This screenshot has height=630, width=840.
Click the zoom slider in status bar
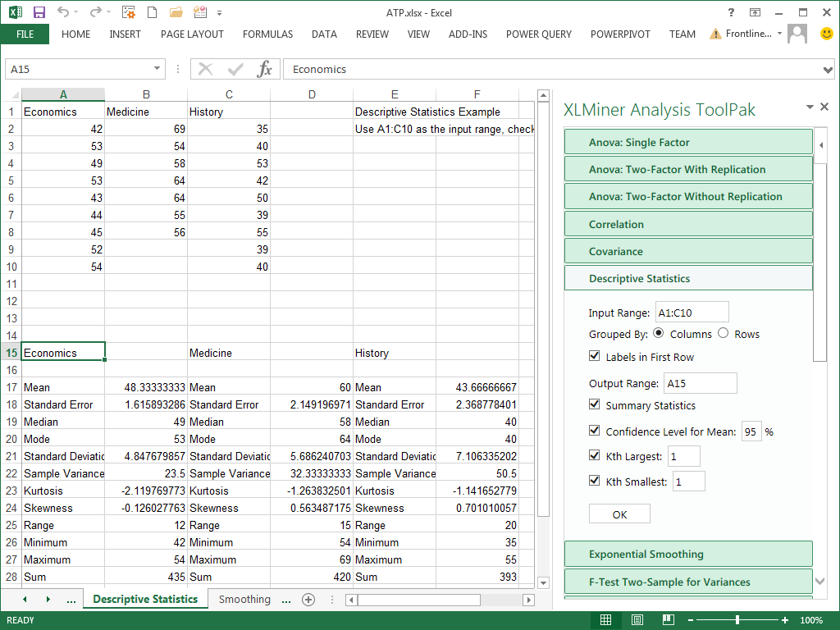pos(737,620)
